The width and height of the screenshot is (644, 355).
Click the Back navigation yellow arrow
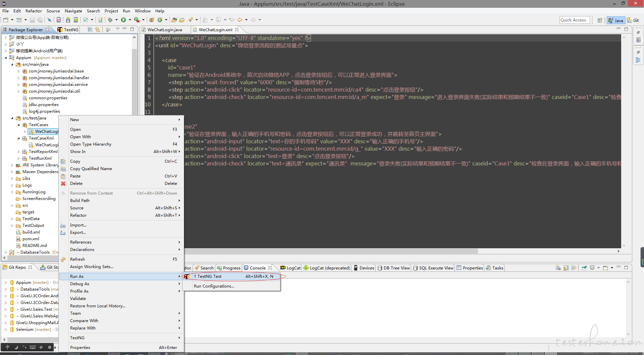[x=240, y=20]
